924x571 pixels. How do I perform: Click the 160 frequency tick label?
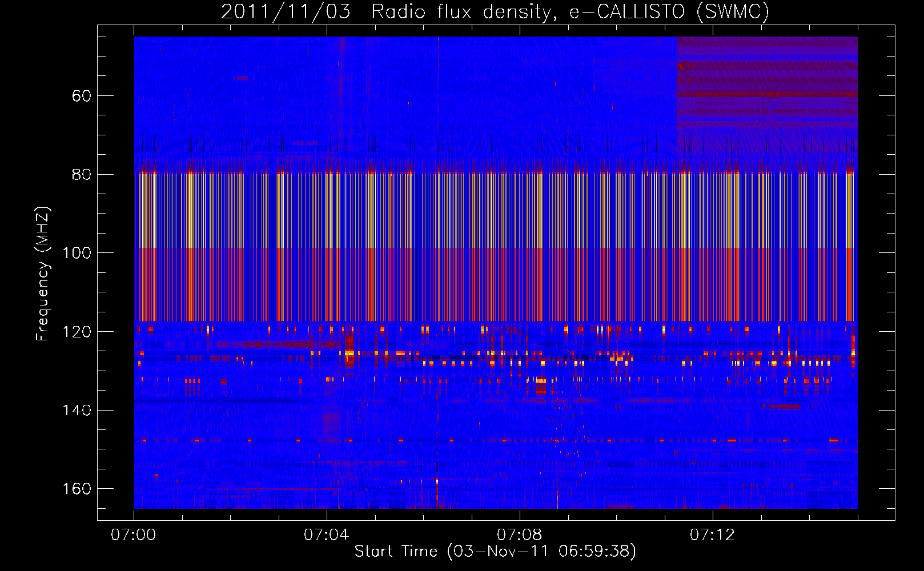77,489
